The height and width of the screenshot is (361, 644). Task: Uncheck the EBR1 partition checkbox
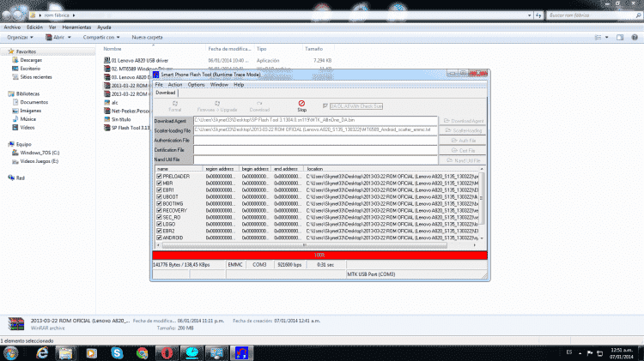tap(159, 190)
